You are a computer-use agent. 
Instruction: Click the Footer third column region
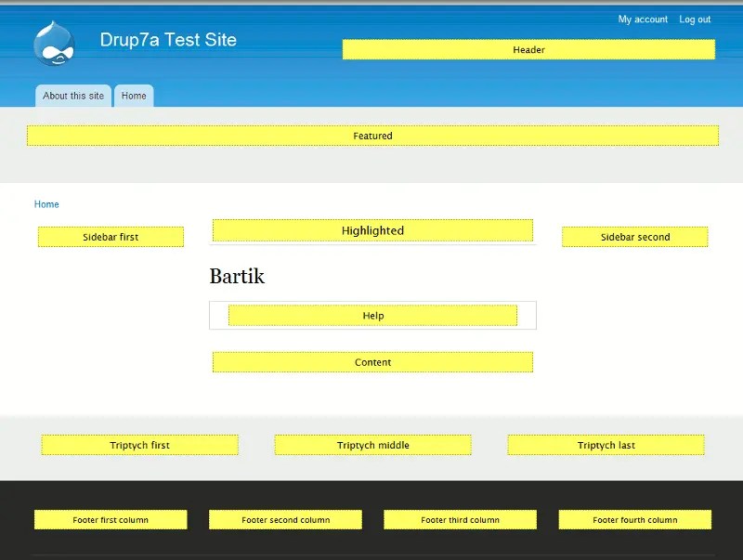460,519
